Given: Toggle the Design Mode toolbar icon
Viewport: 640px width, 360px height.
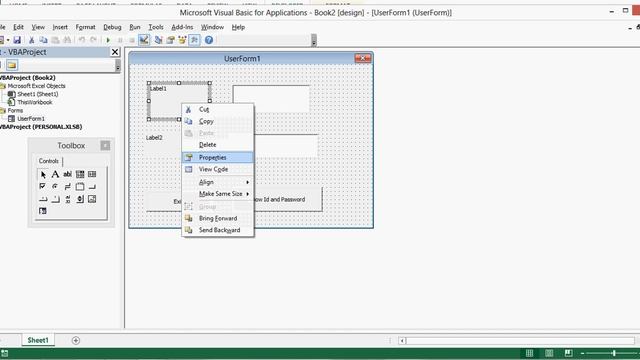Looking at the screenshot, I should (x=144, y=40).
